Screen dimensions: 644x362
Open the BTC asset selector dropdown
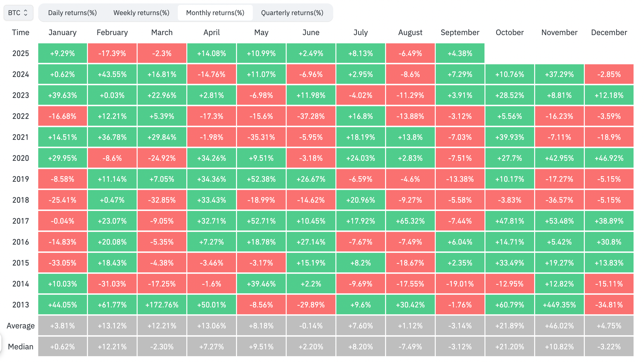(x=18, y=13)
